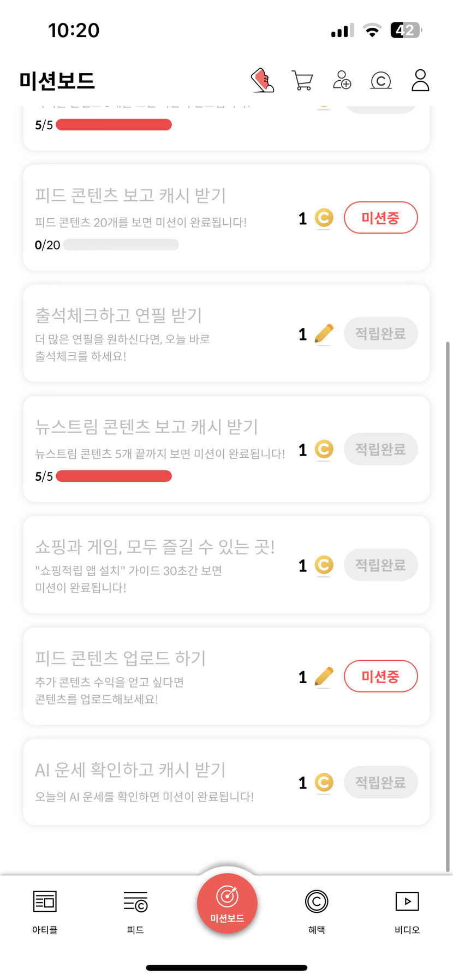
Task: Tap the pencil icon on 출석체크 mission
Action: [x=324, y=334]
